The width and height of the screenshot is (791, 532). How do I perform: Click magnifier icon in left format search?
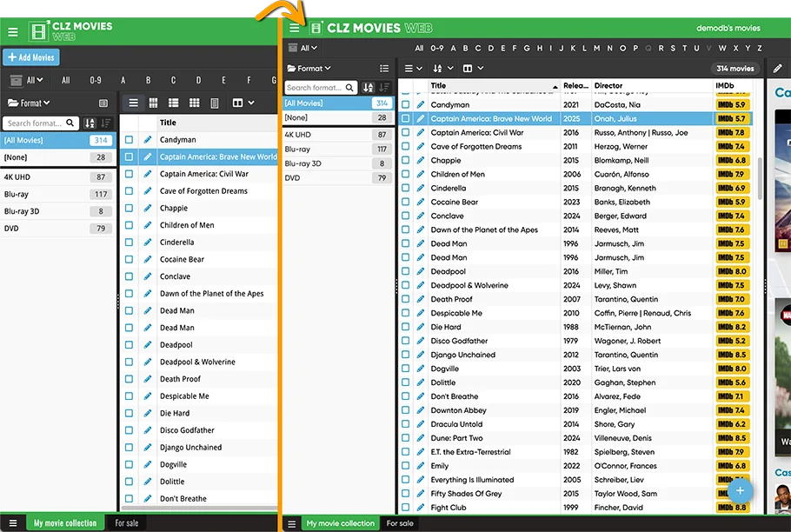(70, 123)
